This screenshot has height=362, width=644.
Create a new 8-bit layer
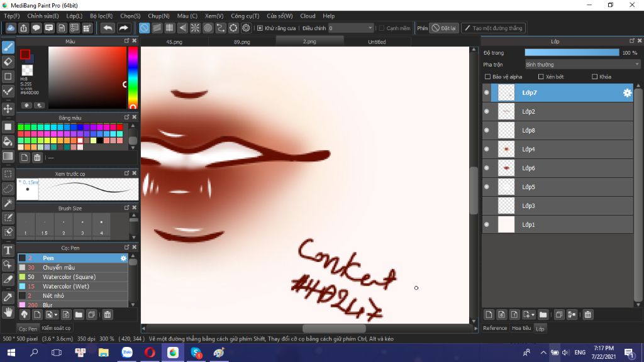(501, 315)
